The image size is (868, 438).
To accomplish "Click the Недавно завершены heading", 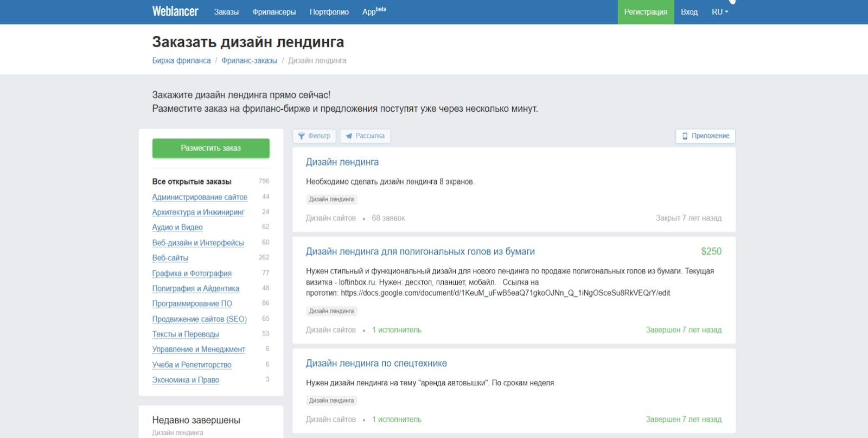I will click(x=196, y=421).
